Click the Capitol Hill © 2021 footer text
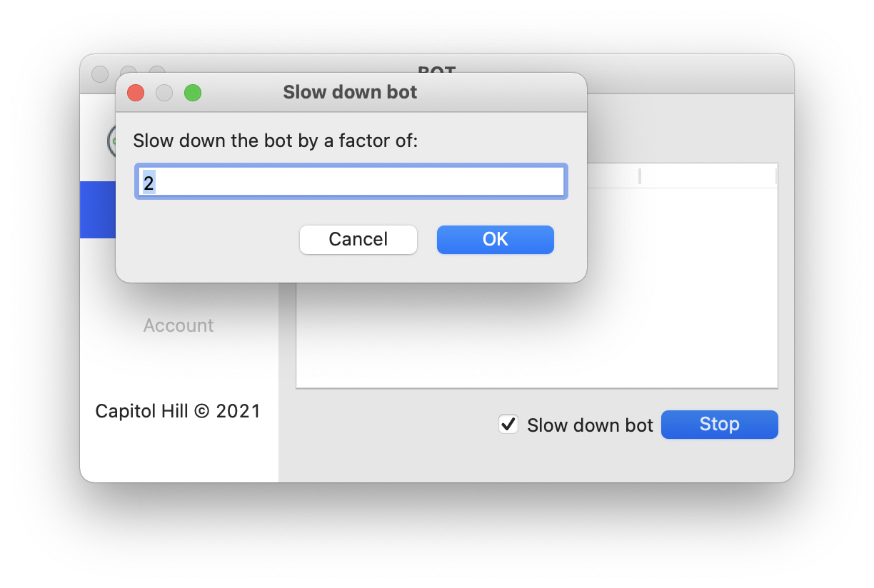This screenshot has width=874, height=588. pyautogui.click(x=178, y=411)
